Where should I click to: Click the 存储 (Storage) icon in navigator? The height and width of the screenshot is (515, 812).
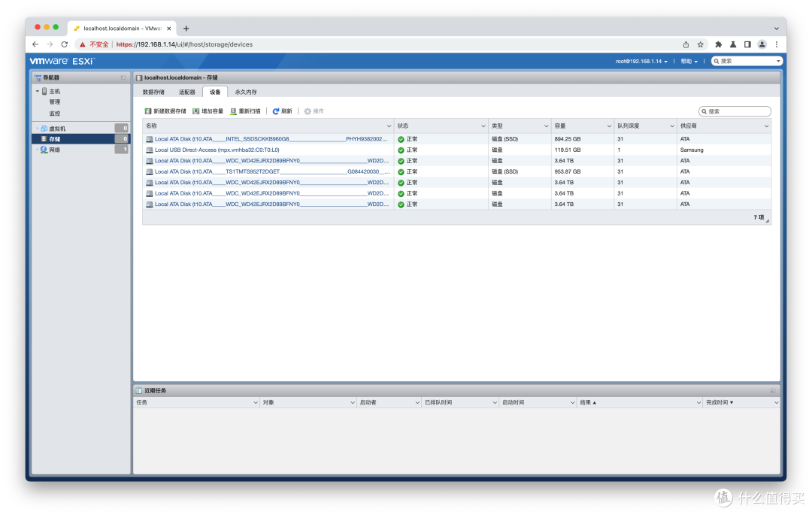(x=45, y=138)
